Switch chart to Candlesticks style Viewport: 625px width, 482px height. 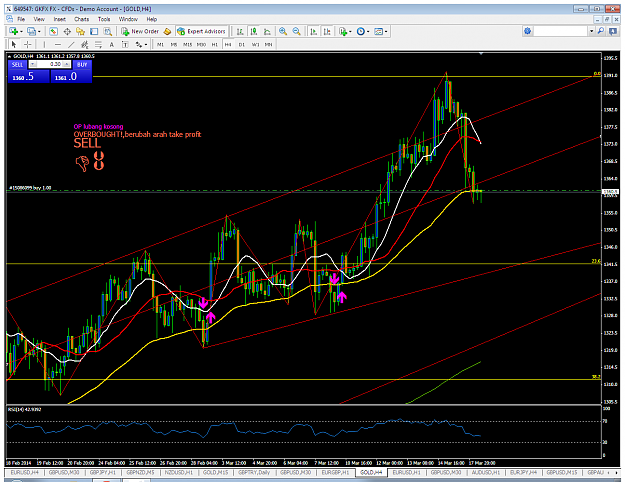click(254, 31)
